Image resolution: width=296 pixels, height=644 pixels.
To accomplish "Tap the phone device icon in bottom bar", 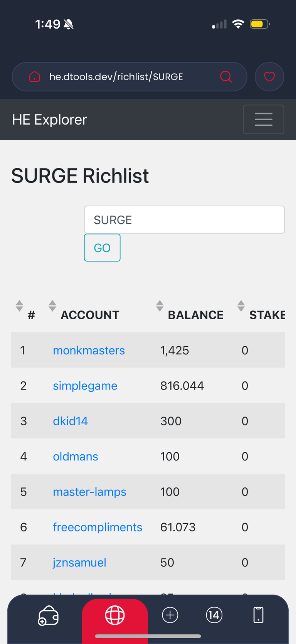I will 258,615.
